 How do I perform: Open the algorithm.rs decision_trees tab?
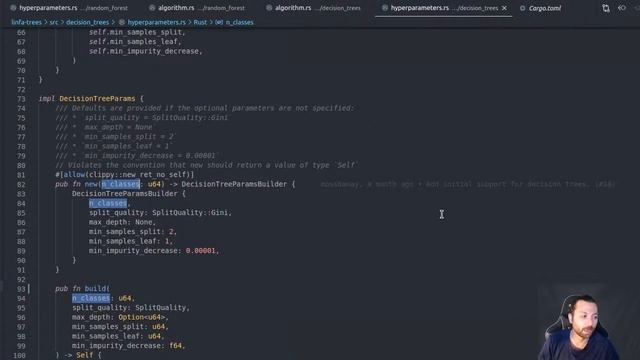click(x=314, y=8)
